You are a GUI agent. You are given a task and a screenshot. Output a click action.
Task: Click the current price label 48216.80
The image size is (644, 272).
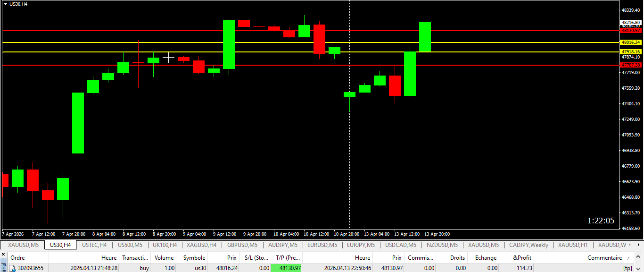631,22
